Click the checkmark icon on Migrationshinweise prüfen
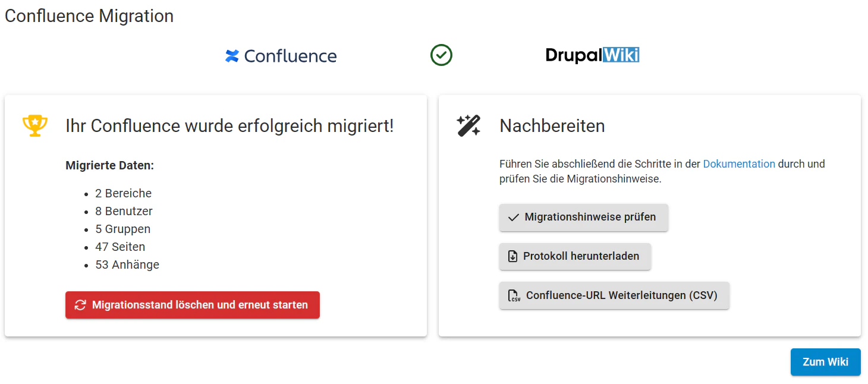868x384 pixels. coord(514,218)
